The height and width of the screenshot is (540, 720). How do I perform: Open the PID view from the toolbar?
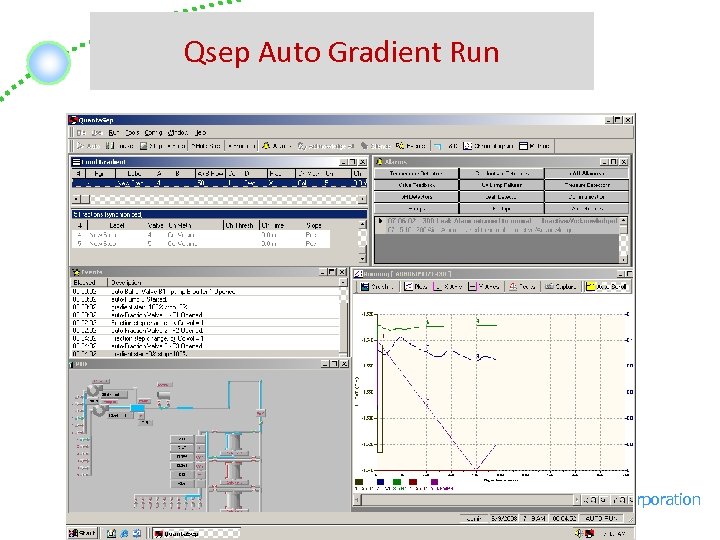click(445, 146)
